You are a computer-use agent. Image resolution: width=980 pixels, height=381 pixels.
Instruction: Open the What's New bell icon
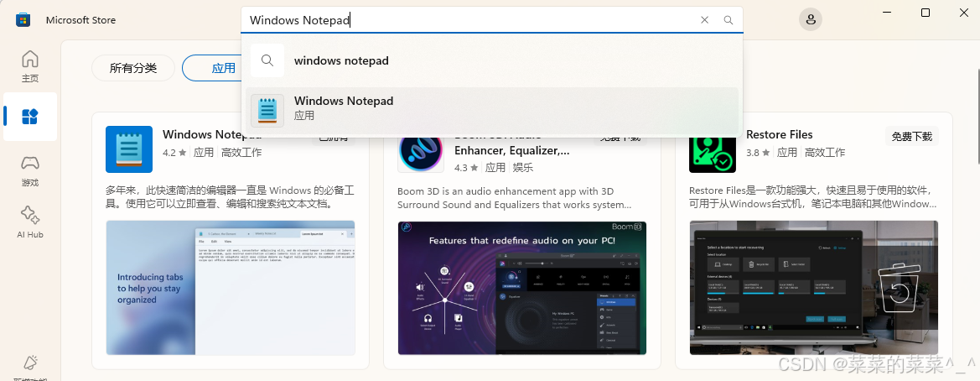tap(30, 363)
